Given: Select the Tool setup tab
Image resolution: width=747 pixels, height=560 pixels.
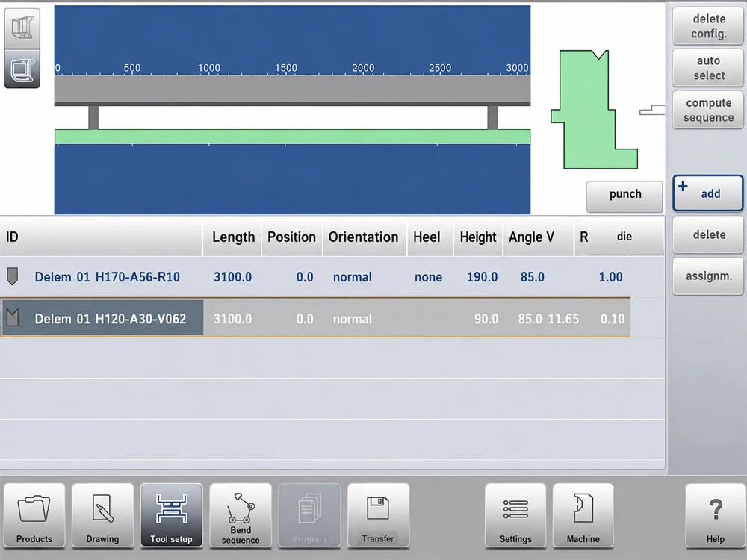Looking at the screenshot, I should pyautogui.click(x=172, y=516).
